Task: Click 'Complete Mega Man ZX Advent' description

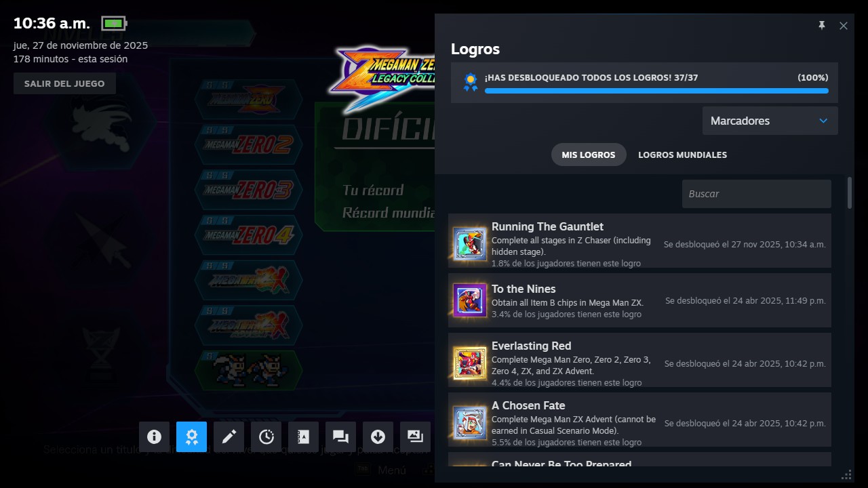Action: click(x=574, y=425)
